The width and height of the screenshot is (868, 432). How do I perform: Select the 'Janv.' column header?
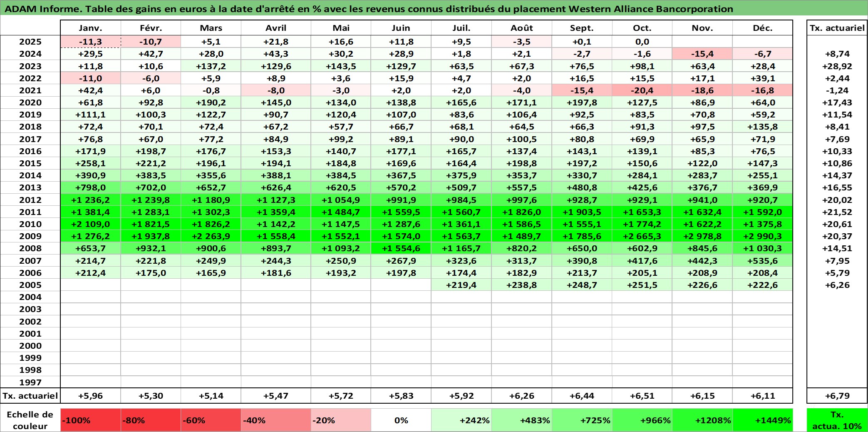[x=91, y=28]
